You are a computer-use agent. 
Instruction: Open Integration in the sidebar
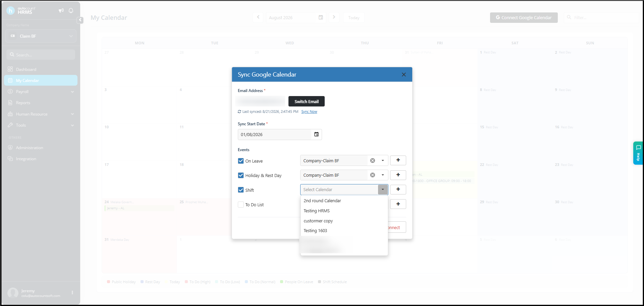pyautogui.click(x=41, y=159)
